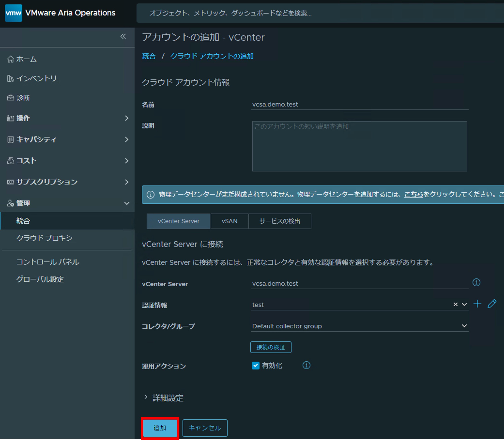This screenshot has height=440, width=504.
Task: Click info icon beside 有効化 checkbox
Action: (306, 365)
